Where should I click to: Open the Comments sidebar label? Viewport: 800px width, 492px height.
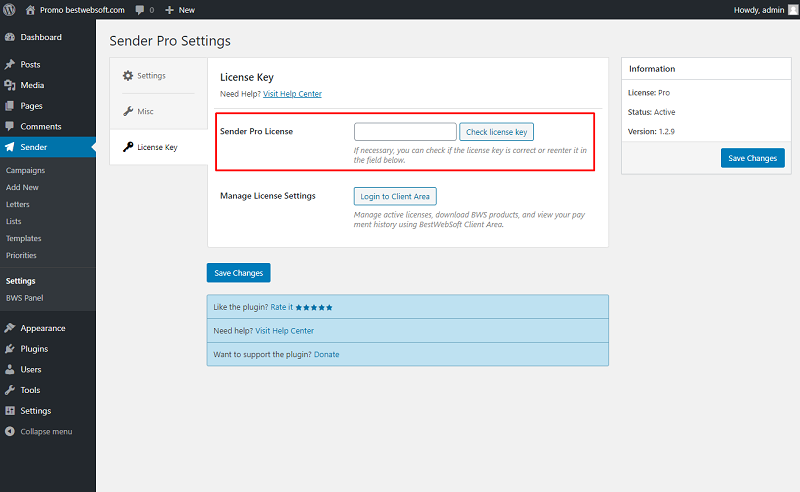pyautogui.click(x=41, y=126)
